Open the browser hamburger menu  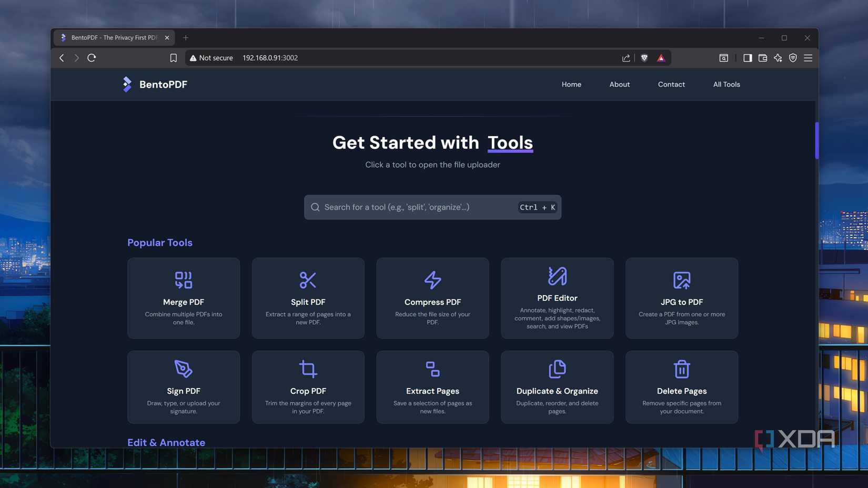coord(808,58)
